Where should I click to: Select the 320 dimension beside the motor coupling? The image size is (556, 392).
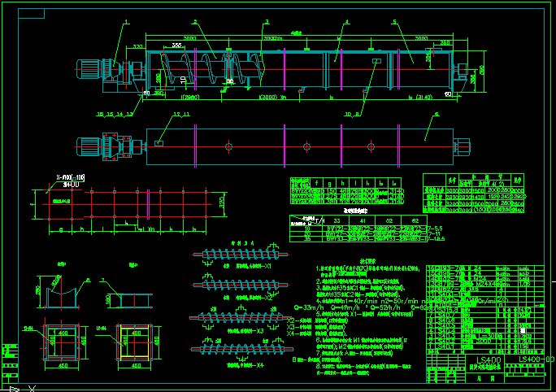point(137,47)
